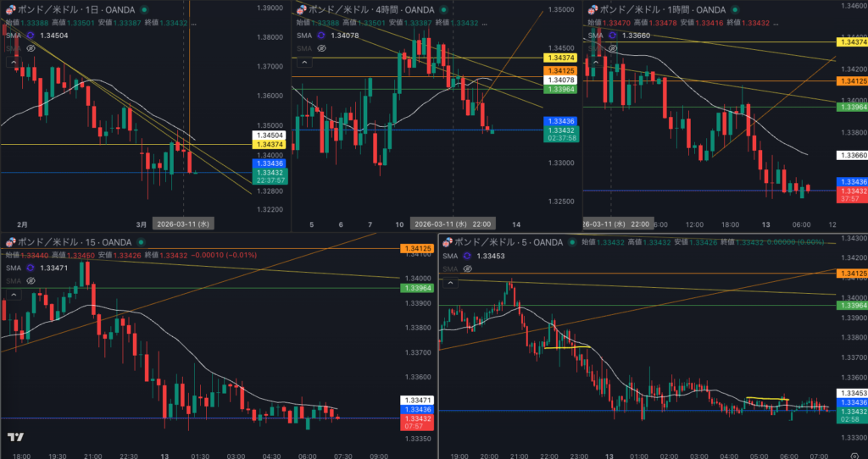Click the 2026-03-11 date marker on daily chart
The width and height of the screenshot is (868, 459).
pos(181,224)
